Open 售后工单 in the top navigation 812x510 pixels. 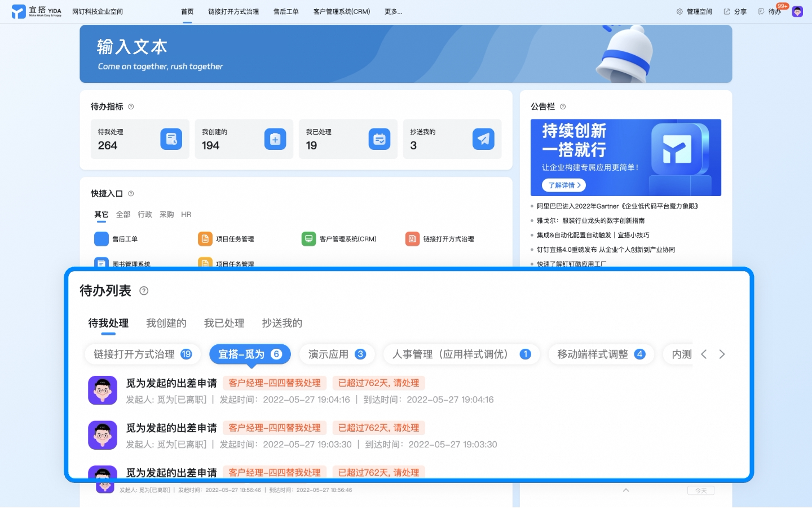point(286,11)
